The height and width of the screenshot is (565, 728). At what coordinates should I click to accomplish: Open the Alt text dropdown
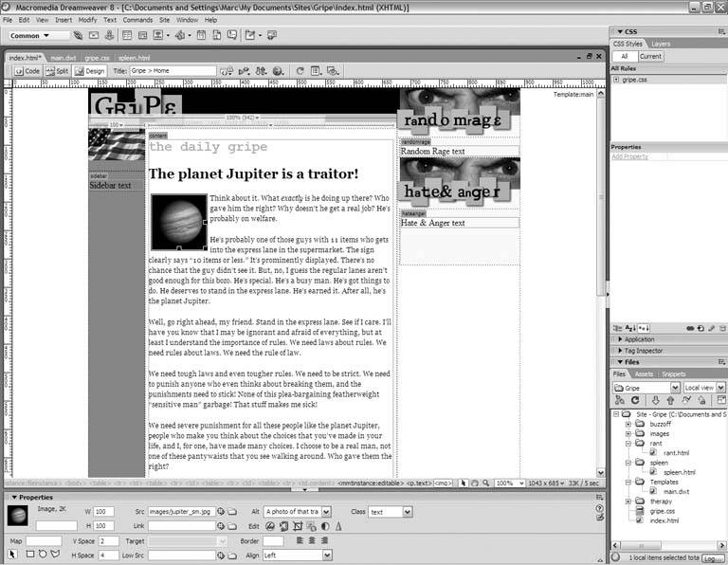[326, 512]
